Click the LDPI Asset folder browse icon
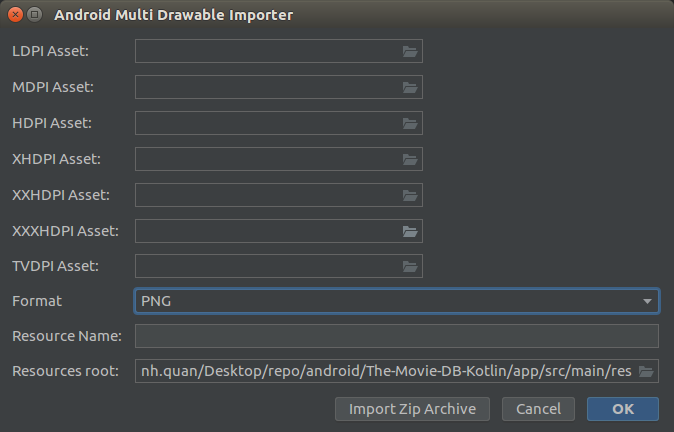 point(410,52)
